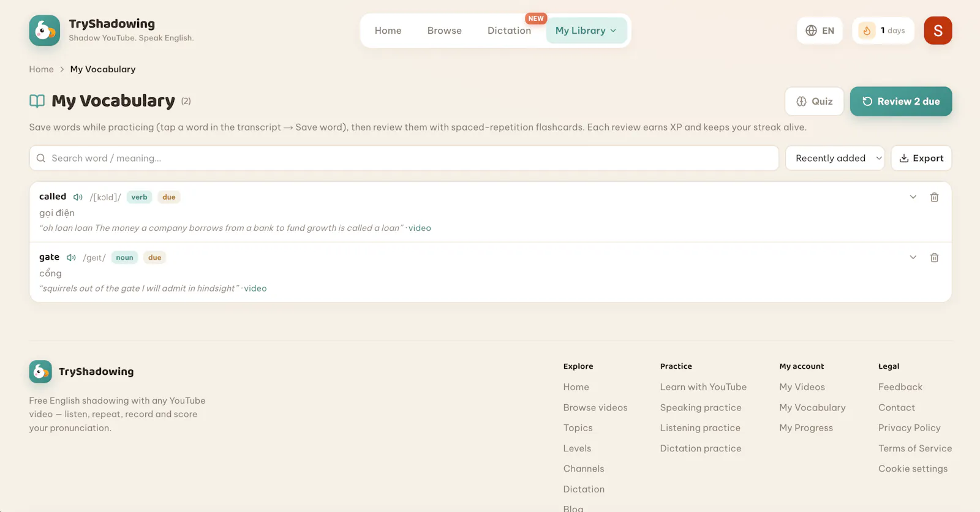Start the Quiz
Image resolution: width=980 pixels, height=512 pixels.
click(x=814, y=101)
